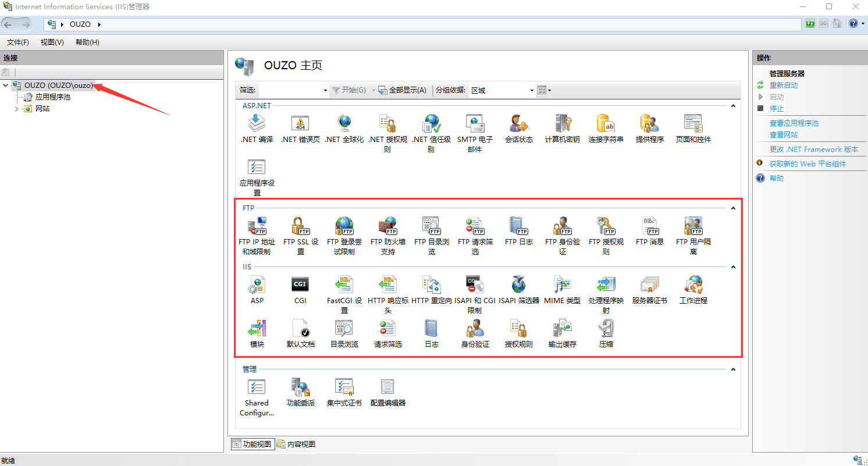Open the 会话状态 feature
Viewport: 868px width, 466px height.
518,129
